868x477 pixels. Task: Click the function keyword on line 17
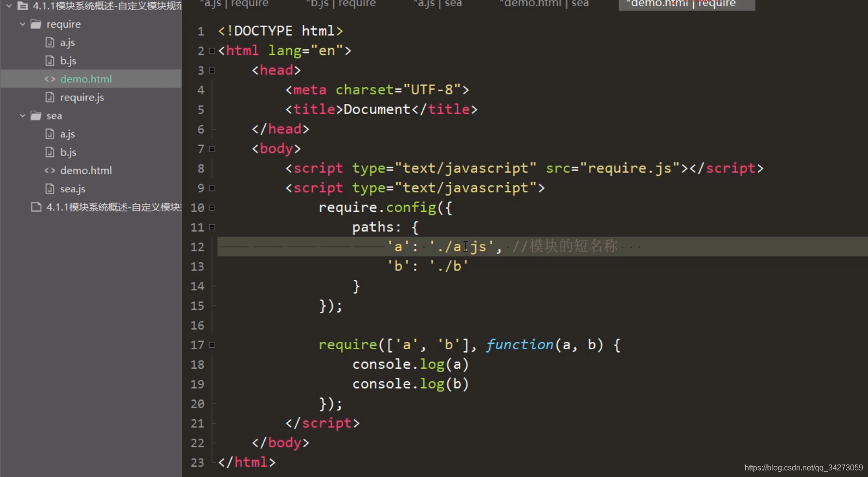tap(520, 345)
